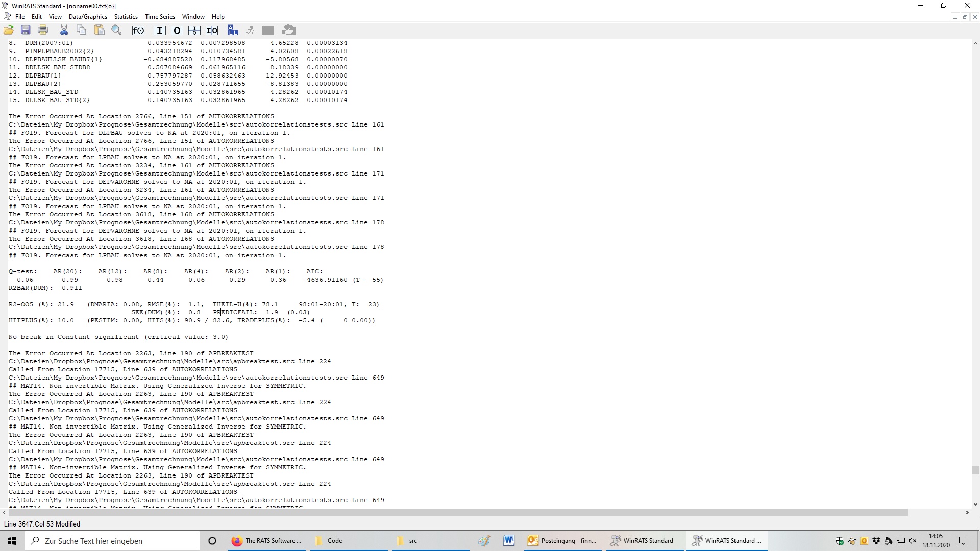Open the Time Series menu

coord(160,17)
